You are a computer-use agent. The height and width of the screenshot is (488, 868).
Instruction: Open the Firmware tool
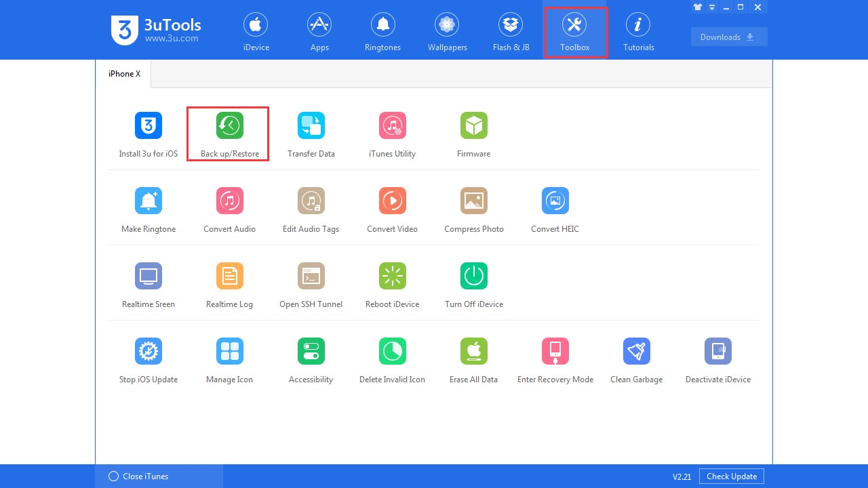474,135
